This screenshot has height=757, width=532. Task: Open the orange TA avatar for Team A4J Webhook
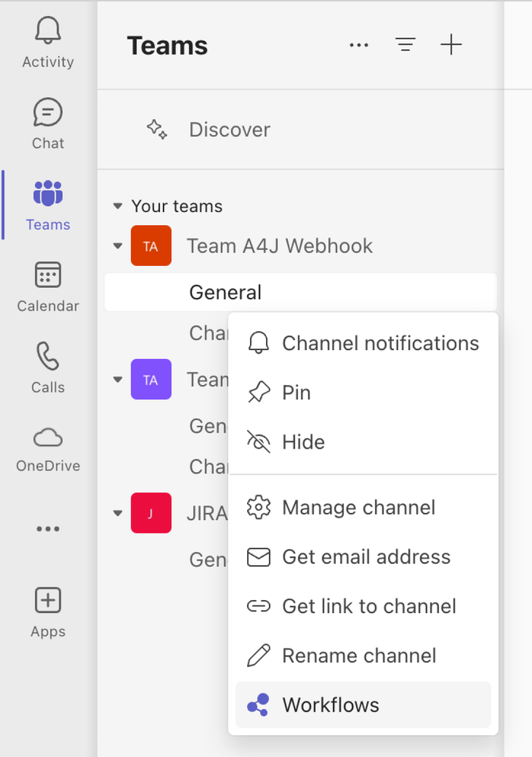click(x=151, y=246)
